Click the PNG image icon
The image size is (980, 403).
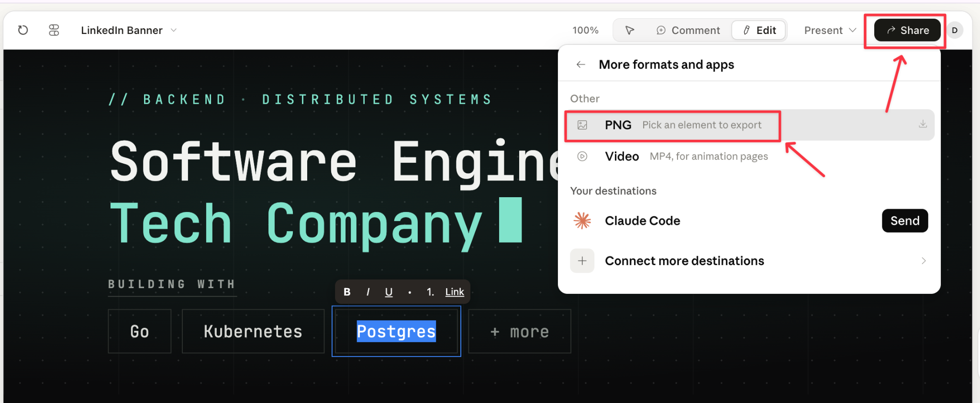582,125
